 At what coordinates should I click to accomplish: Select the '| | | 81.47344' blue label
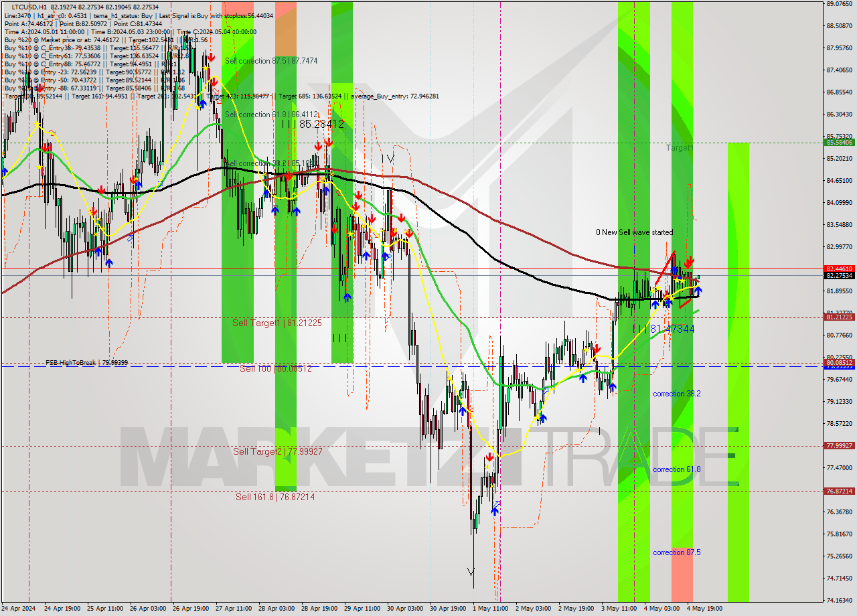tap(664, 329)
